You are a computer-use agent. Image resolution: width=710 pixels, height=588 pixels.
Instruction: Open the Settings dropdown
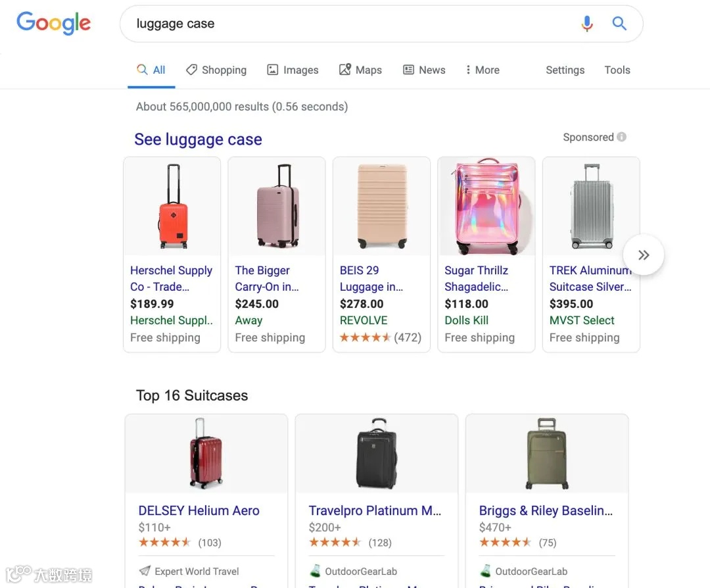point(565,70)
